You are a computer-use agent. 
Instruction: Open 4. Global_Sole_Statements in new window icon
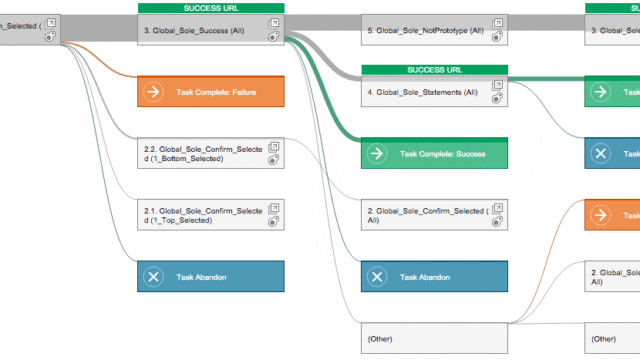[498, 85]
